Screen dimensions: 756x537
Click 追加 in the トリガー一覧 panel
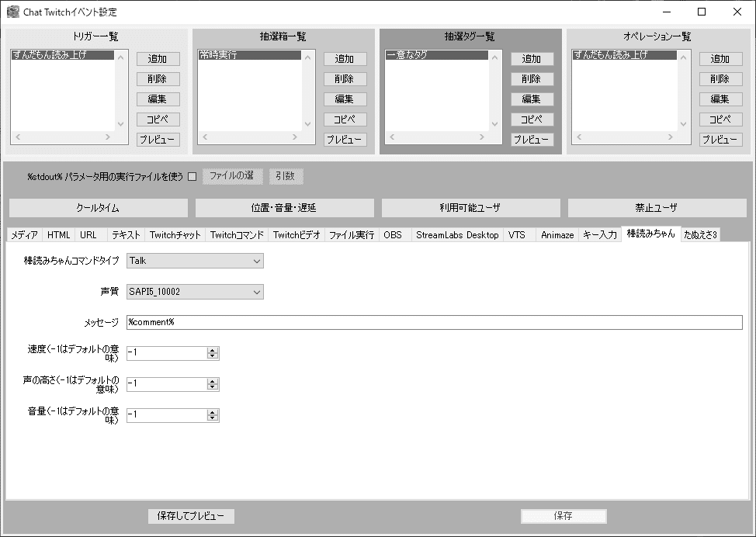tap(158, 58)
